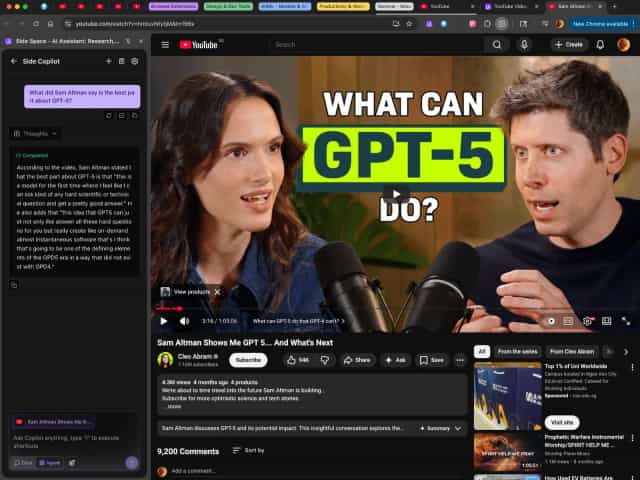Image resolution: width=640 pixels, height=480 pixels.
Task: Click the Create button on YouTube
Action: tap(568, 44)
